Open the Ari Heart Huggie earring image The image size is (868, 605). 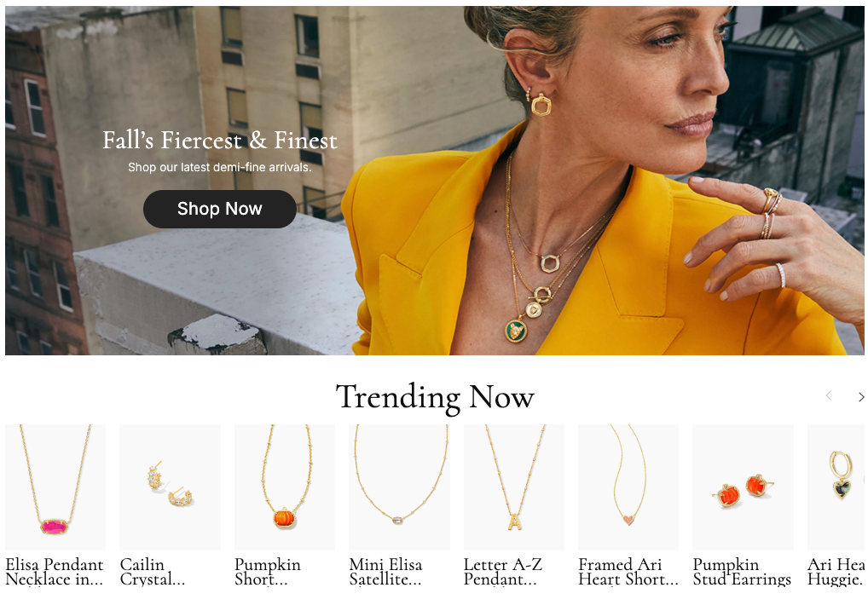point(837,487)
